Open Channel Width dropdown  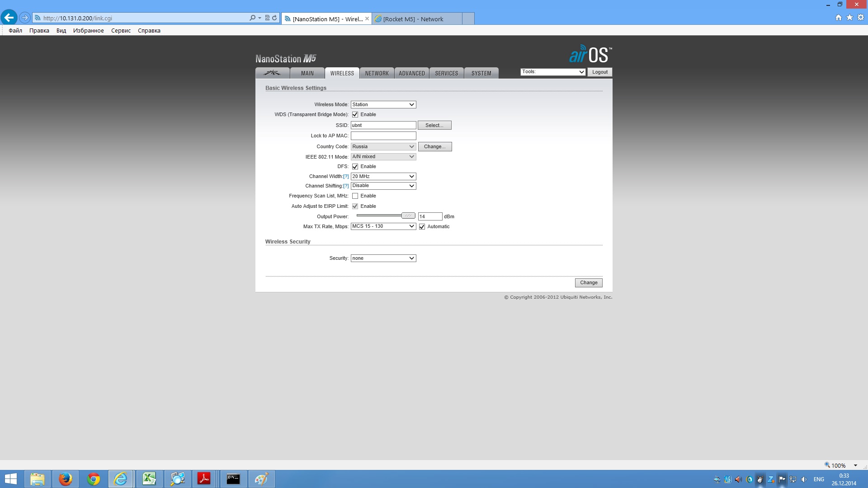[383, 177]
